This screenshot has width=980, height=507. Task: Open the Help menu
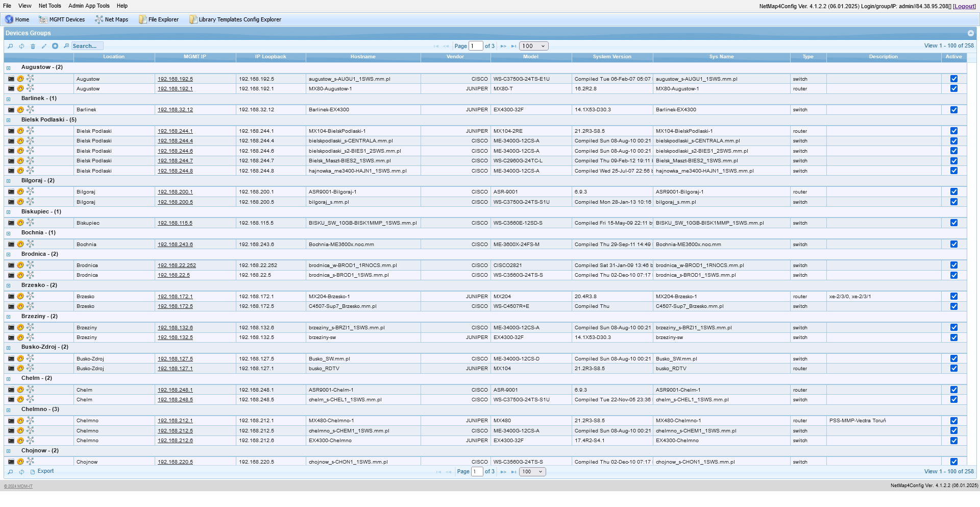click(x=122, y=6)
